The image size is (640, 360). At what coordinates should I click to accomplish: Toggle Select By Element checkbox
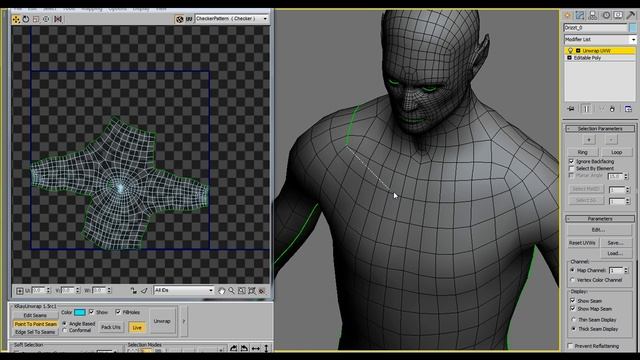pyautogui.click(x=571, y=168)
